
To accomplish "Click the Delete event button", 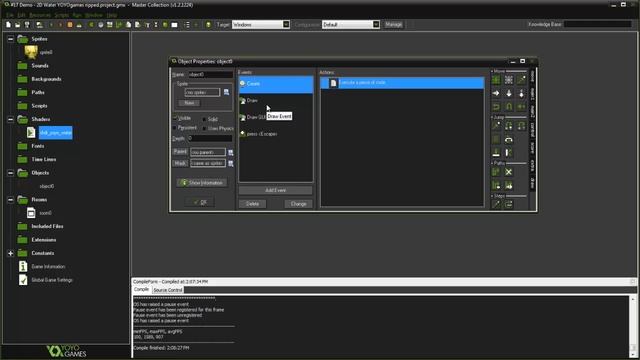I will tap(252, 204).
